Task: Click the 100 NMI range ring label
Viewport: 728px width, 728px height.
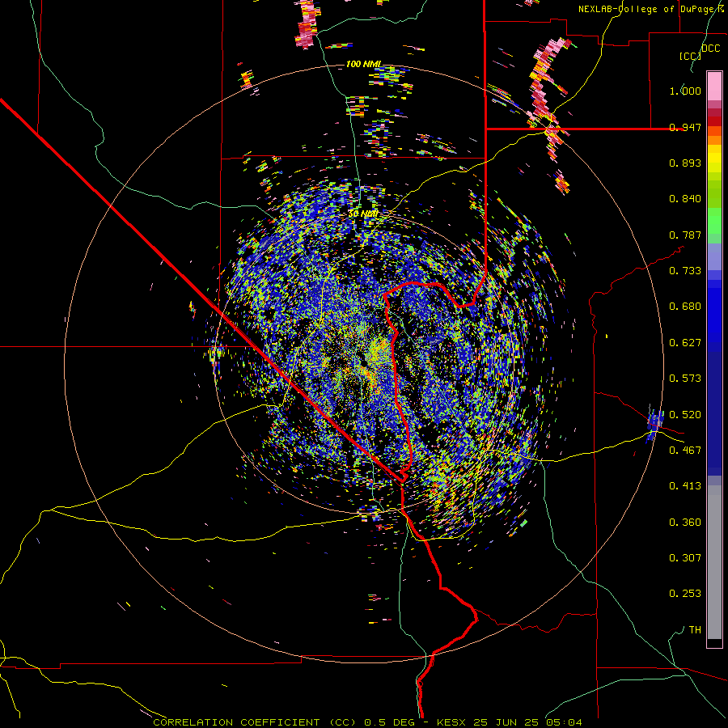Action: (363, 64)
